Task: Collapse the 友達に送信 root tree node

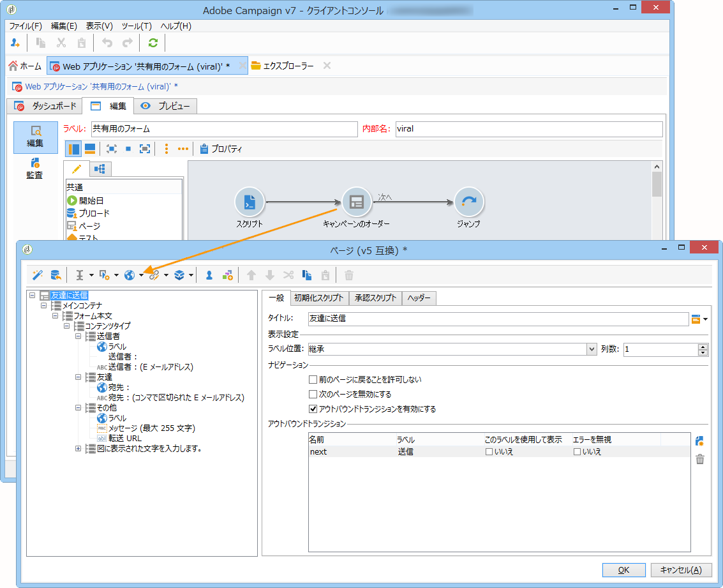Action: (x=33, y=295)
